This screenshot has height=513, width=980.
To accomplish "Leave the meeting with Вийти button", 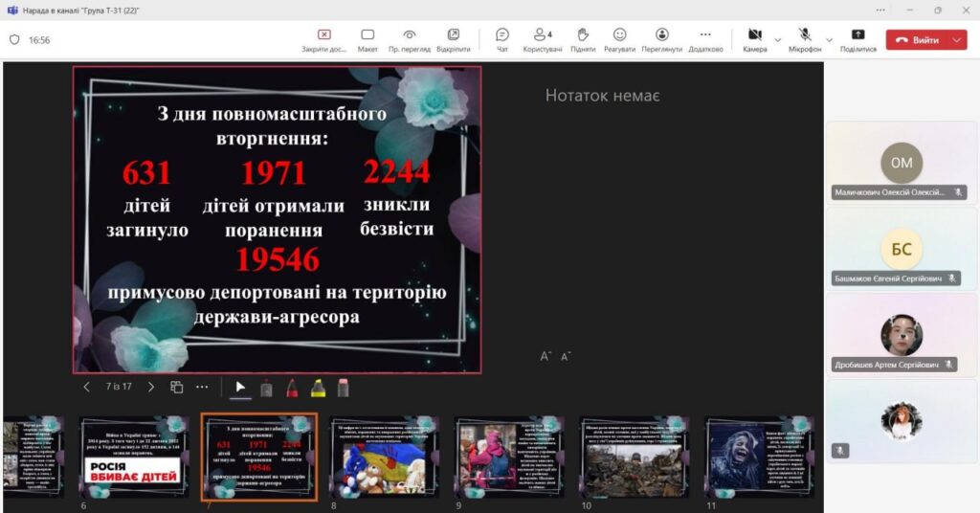I will point(918,40).
